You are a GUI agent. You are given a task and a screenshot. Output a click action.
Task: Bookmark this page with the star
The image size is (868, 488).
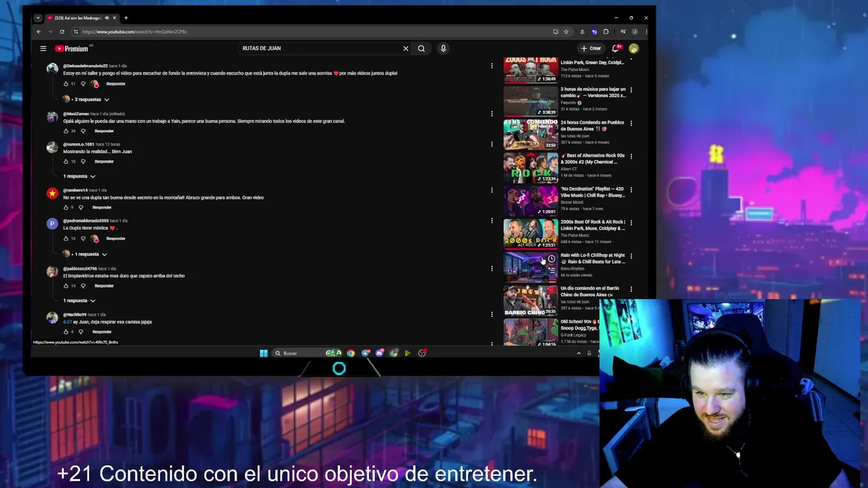point(566,32)
